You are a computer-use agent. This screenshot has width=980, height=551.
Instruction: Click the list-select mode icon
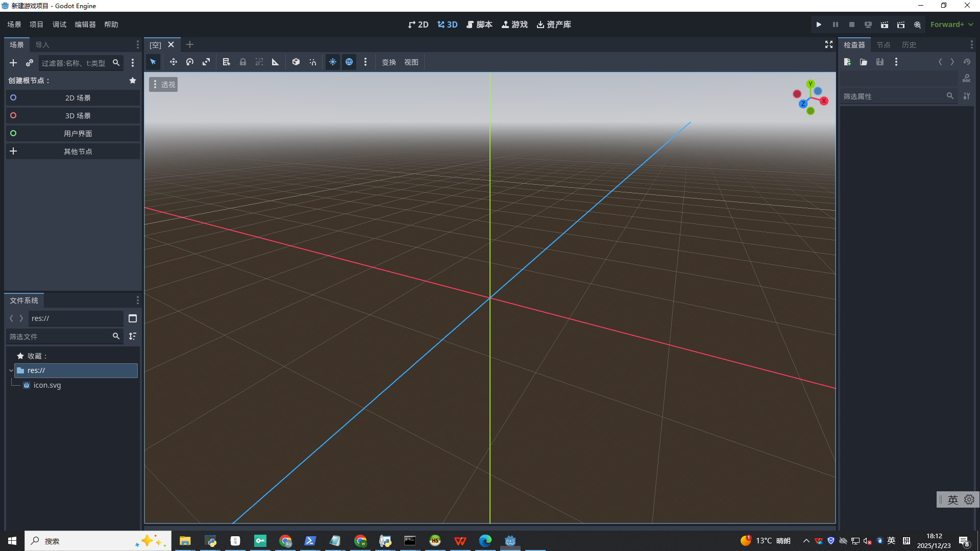(226, 62)
